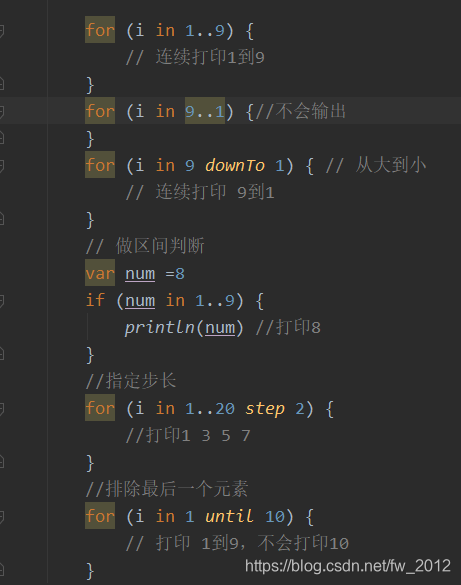This screenshot has width=461, height=585.
Task: Select the highlighted '9..1' range
Action: click(205, 111)
